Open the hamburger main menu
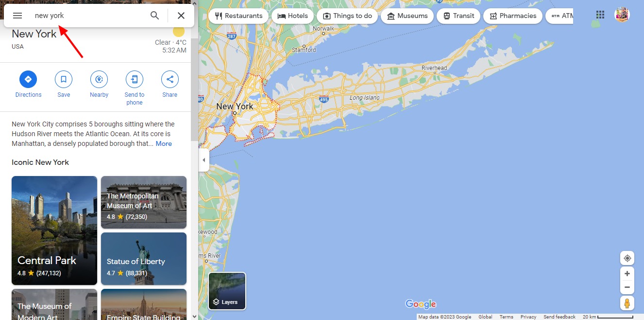 pos(17,16)
